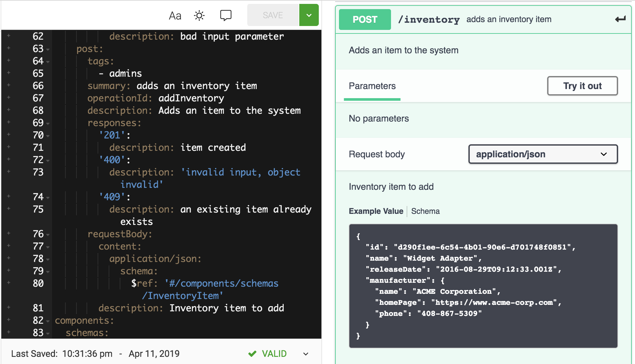Click the plus marker beside line 81

click(x=8, y=307)
